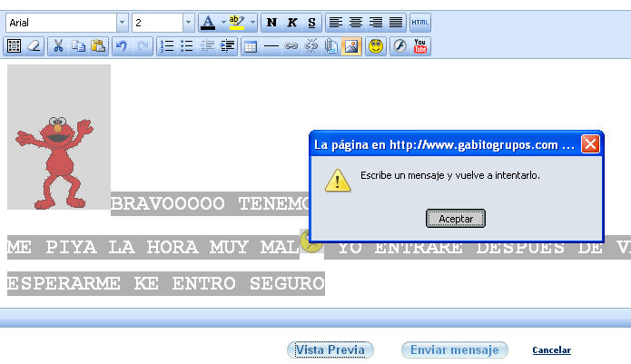This screenshot has width=631, height=364.
Task: Click the insert hyperlink chain icon
Action: click(x=291, y=45)
